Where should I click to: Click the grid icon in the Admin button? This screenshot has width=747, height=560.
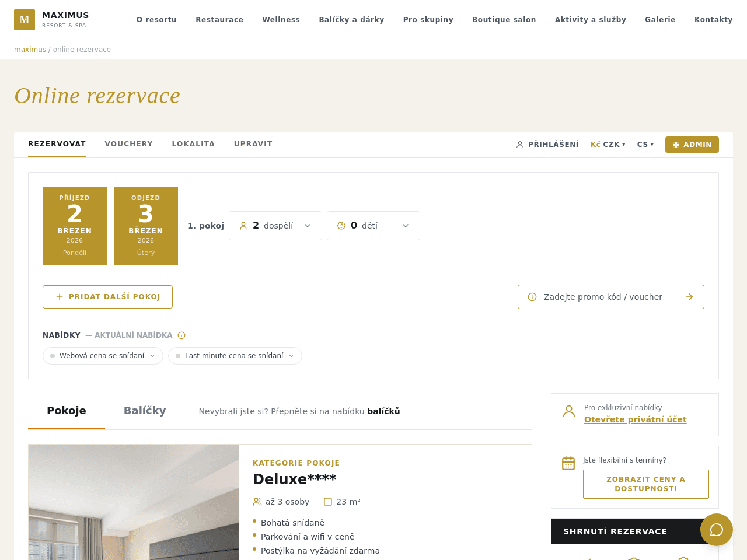[676, 145]
